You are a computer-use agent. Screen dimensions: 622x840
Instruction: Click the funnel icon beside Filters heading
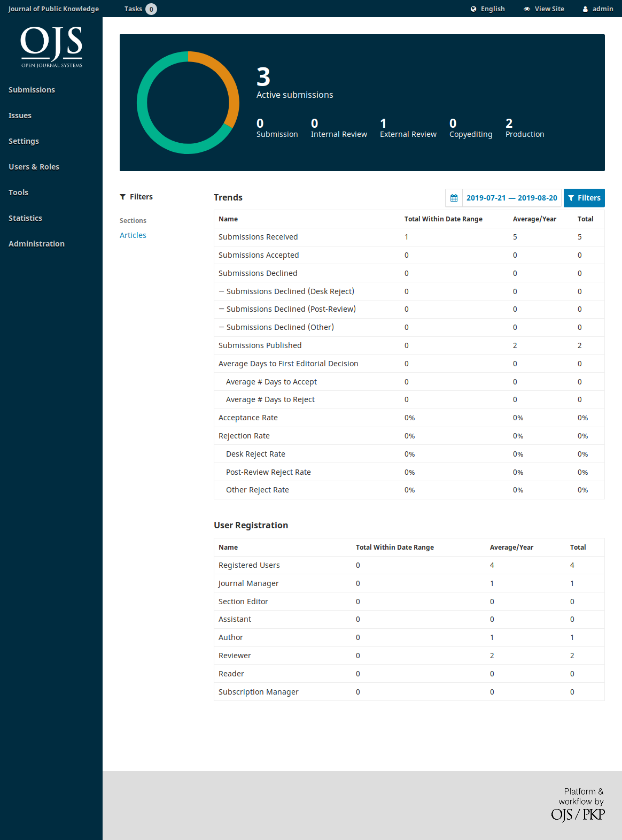(123, 197)
